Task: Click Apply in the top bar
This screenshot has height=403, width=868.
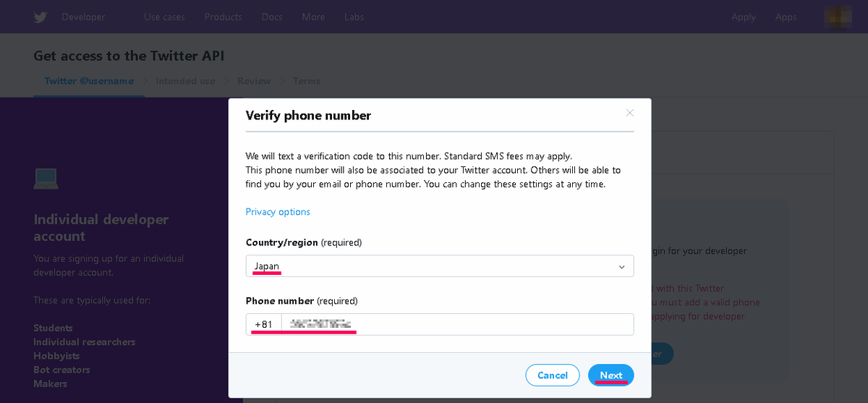Action: click(744, 17)
